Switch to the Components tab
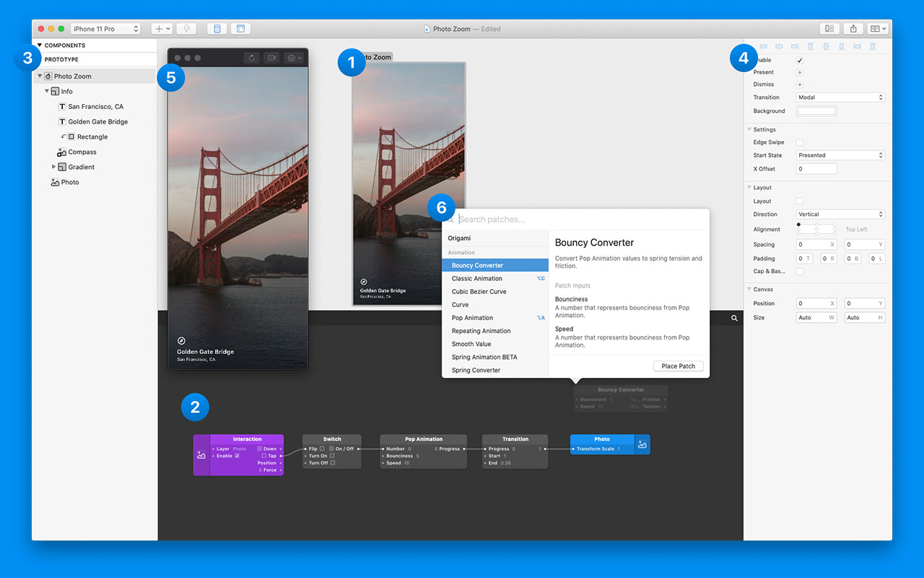The height and width of the screenshot is (578, 924). pos(65,45)
